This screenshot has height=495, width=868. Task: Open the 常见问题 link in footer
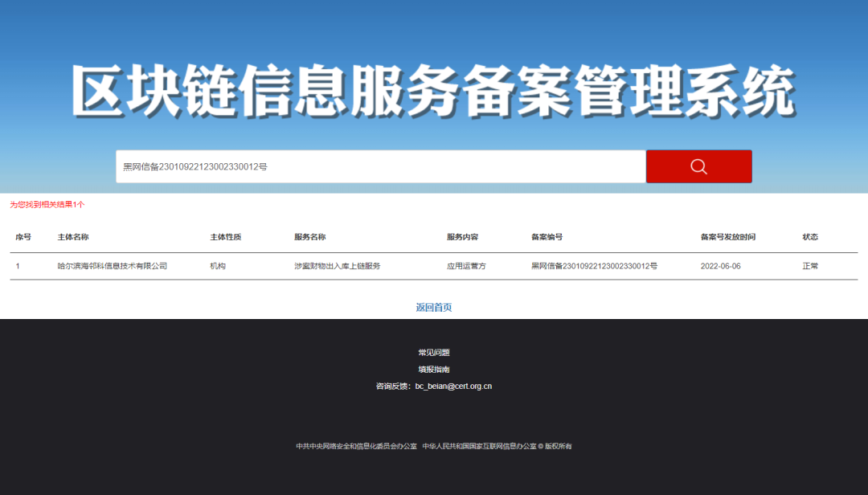tap(433, 353)
